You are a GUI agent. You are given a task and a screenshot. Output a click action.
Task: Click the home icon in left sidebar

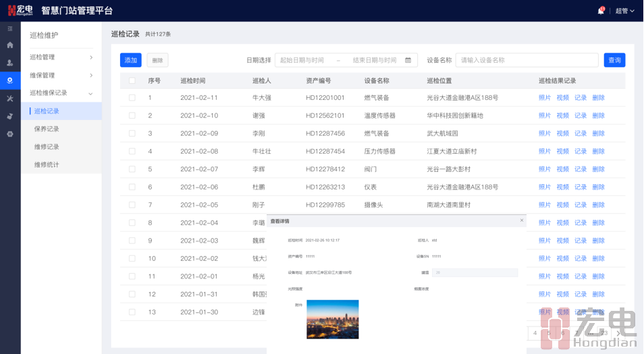coord(10,45)
